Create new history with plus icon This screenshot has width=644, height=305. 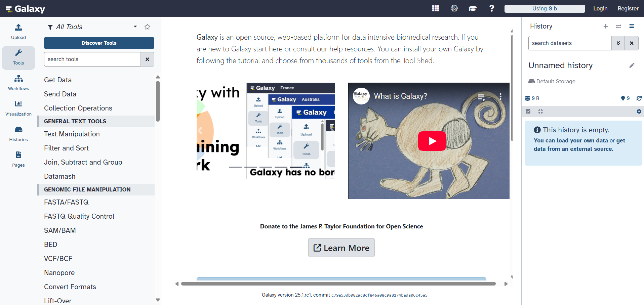pyautogui.click(x=605, y=26)
